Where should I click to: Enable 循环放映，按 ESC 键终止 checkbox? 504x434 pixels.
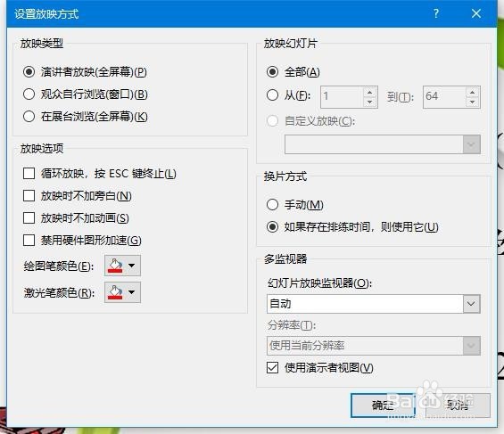tap(29, 174)
